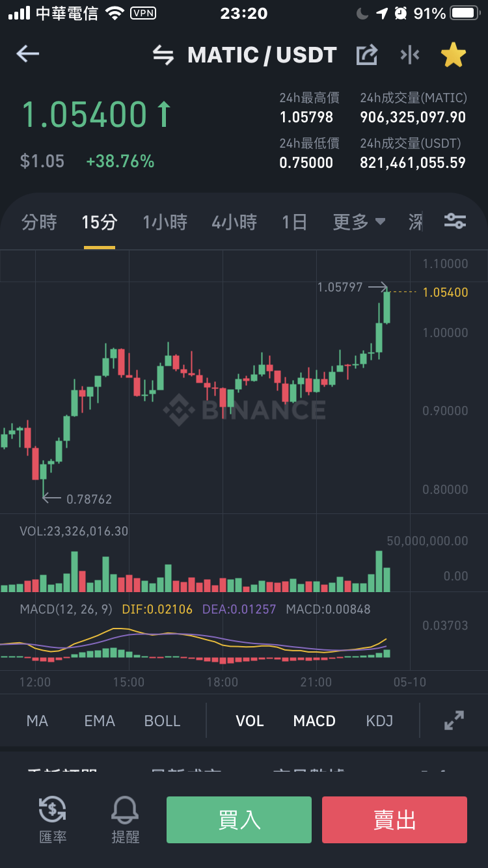The image size is (488, 868).
Task: Switch to the 4小時 interval tab
Action: [234, 222]
